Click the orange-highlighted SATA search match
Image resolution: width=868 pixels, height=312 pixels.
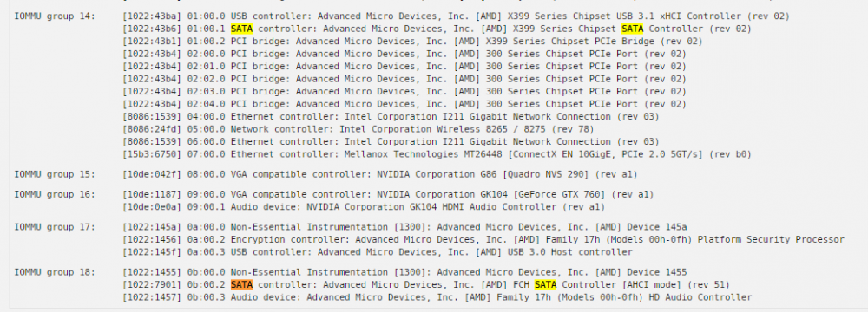[241, 285]
